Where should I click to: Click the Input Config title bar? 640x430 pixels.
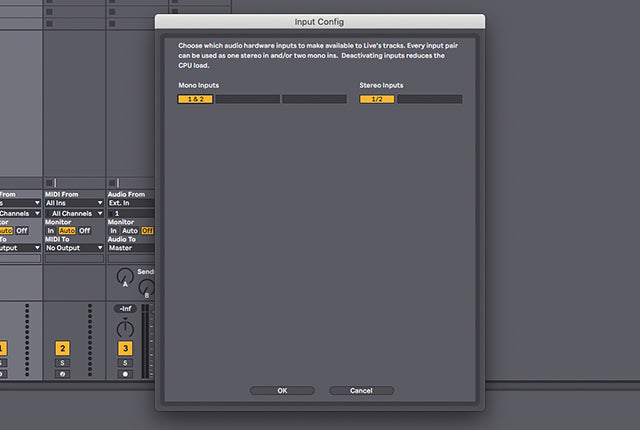(x=320, y=22)
